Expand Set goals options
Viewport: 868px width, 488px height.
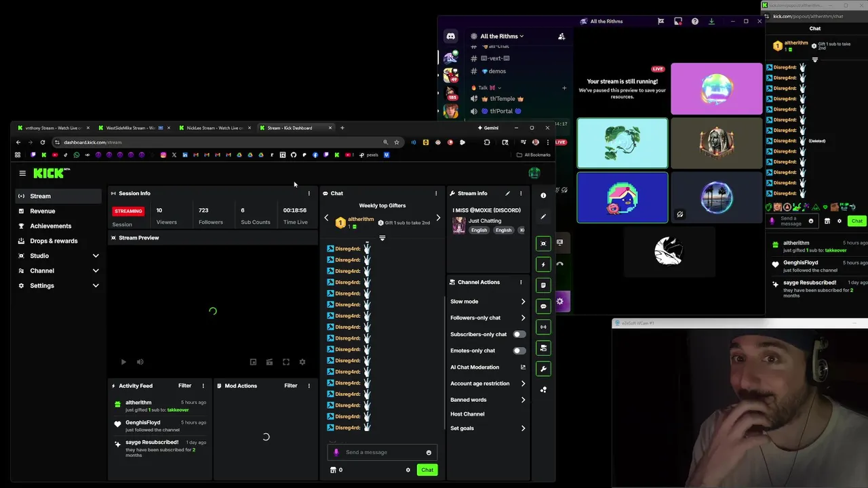click(523, 428)
